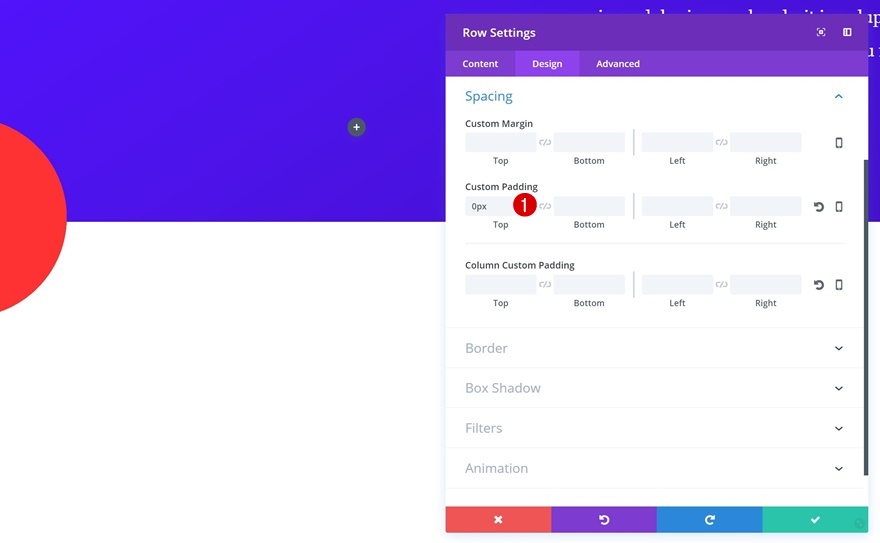Save changes with green checkmark button
The height and width of the screenshot is (543, 880).
(815, 520)
